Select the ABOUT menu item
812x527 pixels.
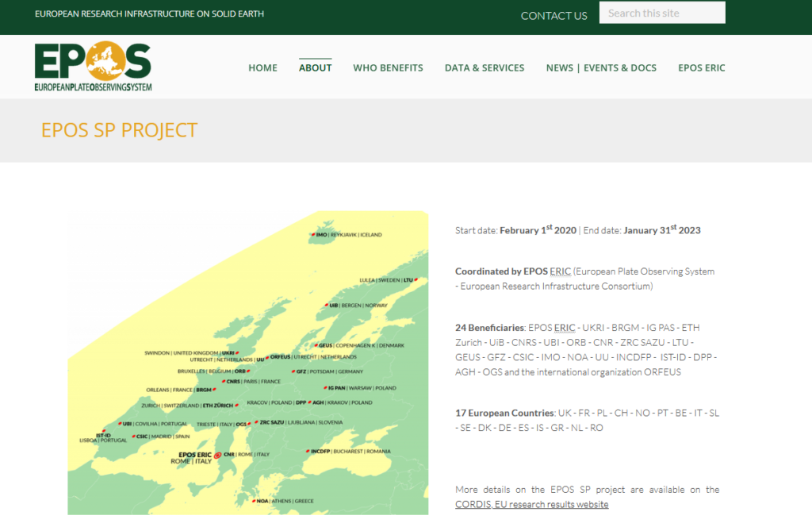pos(315,68)
